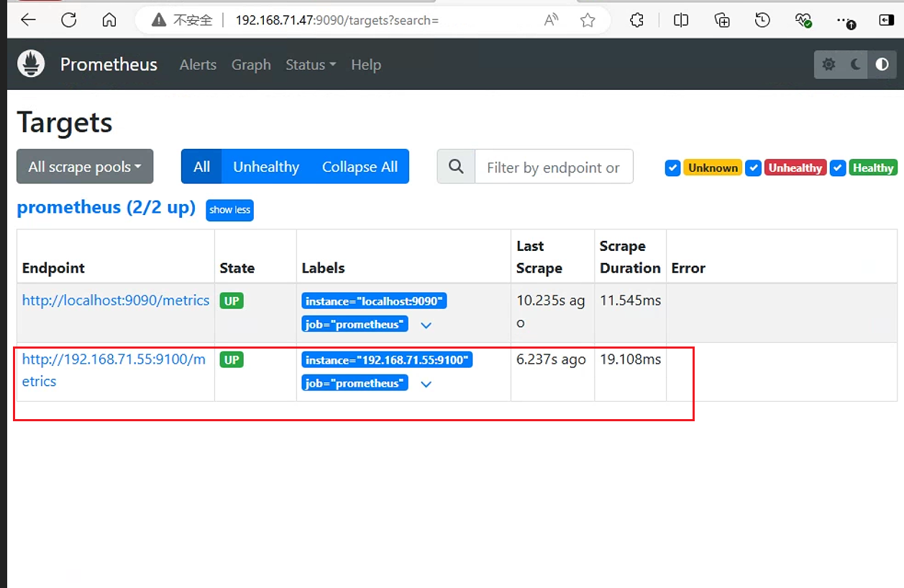Expand labels for 192.168.71.55:9100 target
This screenshot has height=588, width=904.
point(426,384)
